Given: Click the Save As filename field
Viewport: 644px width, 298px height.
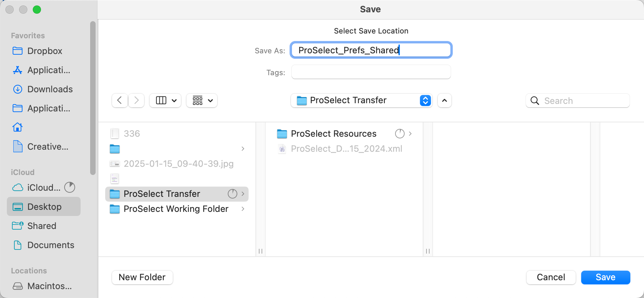Looking at the screenshot, I should 371,50.
